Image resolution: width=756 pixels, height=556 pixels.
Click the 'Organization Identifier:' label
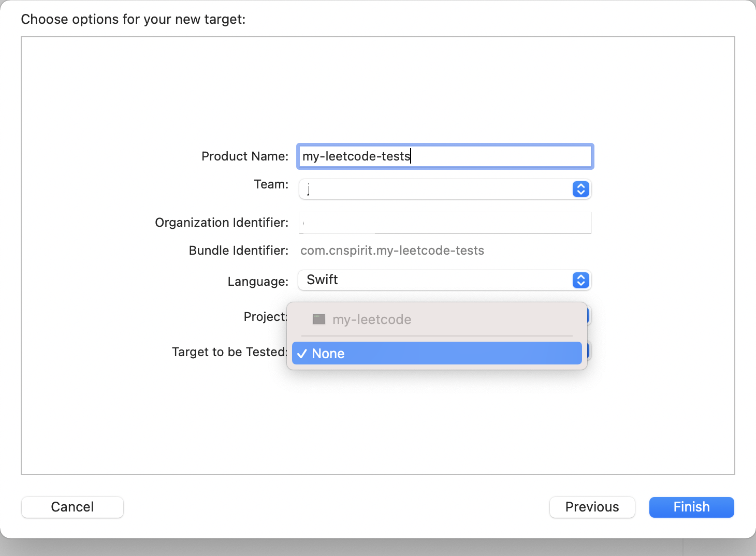tap(222, 223)
